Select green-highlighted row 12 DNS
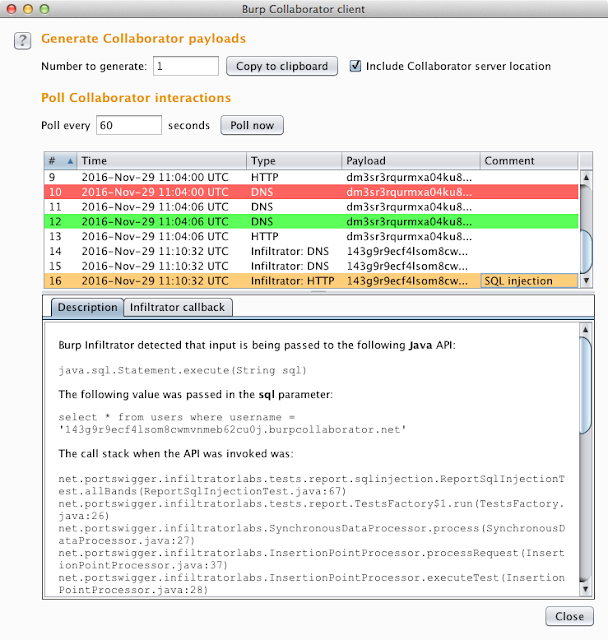 coord(311,221)
